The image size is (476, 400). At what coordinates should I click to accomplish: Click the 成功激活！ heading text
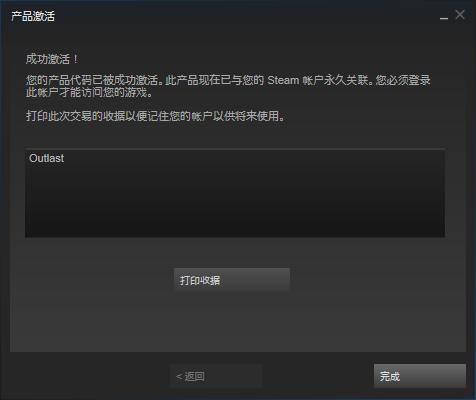[x=52, y=59]
